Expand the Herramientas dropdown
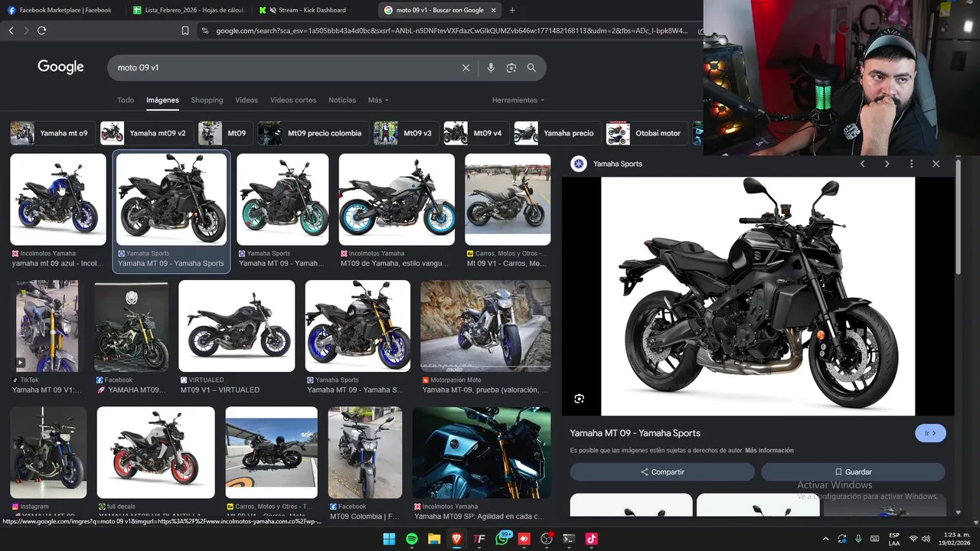The image size is (980, 551). click(x=518, y=100)
